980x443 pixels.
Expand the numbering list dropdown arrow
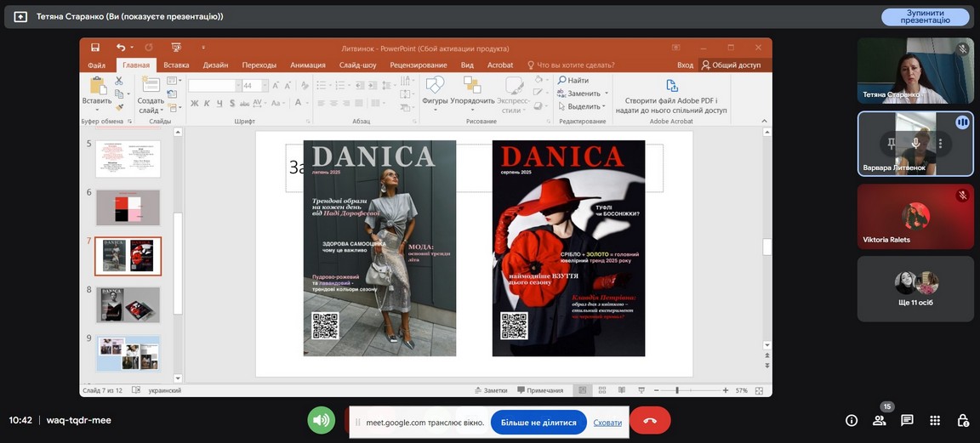click(x=349, y=86)
